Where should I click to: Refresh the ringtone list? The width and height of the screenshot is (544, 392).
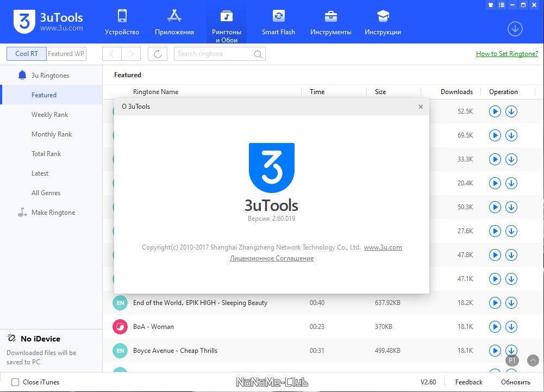[x=158, y=54]
